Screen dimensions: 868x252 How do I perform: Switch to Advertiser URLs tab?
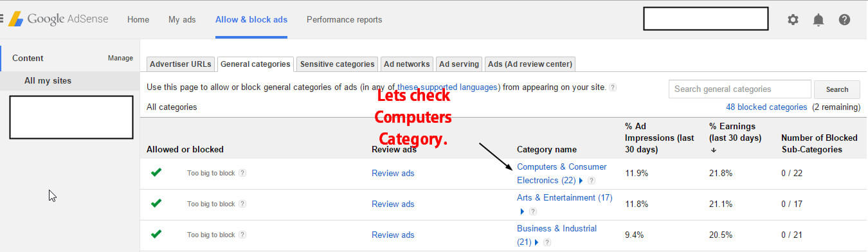click(181, 64)
